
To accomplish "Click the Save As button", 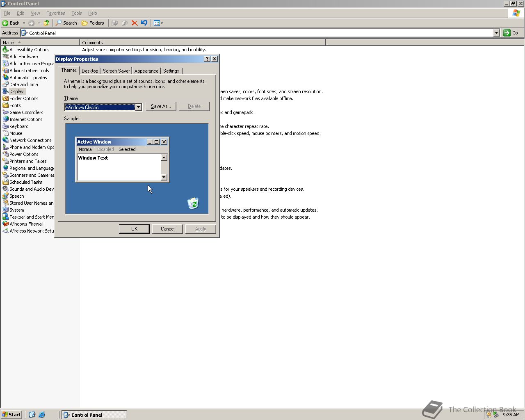I will point(161,106).
